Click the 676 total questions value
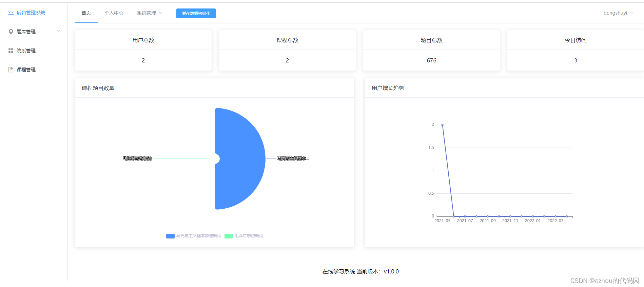 pos(431,60)
